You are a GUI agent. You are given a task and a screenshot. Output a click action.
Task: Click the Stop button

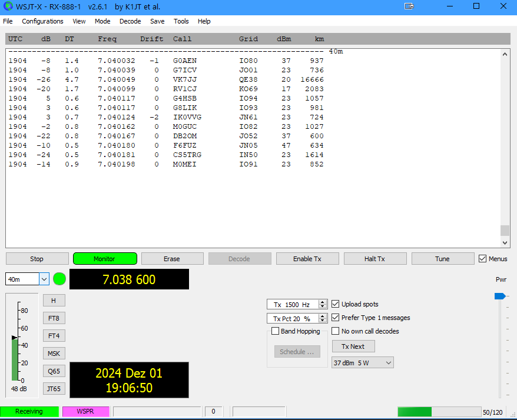click(x=37, y=259)
